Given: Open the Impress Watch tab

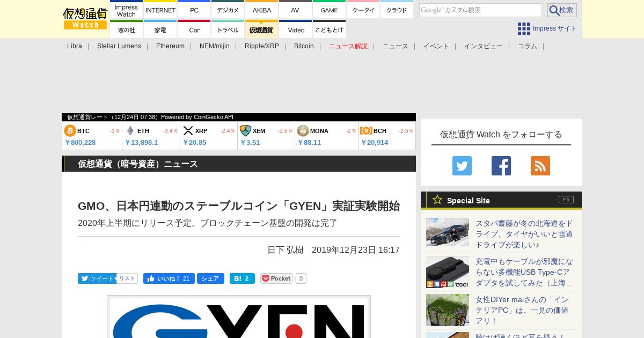Looking at the screenshot, I should point(126,10).
